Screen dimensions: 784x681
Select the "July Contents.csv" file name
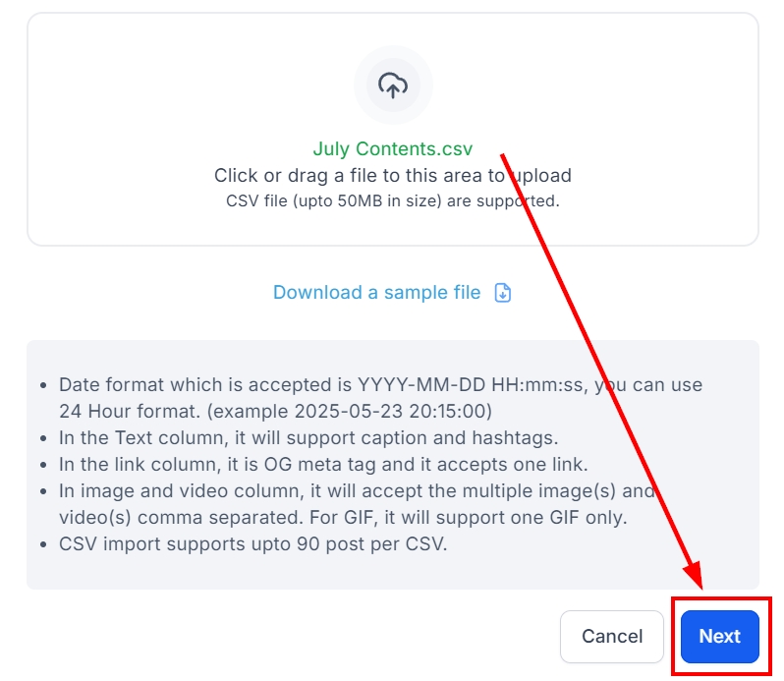392,149
